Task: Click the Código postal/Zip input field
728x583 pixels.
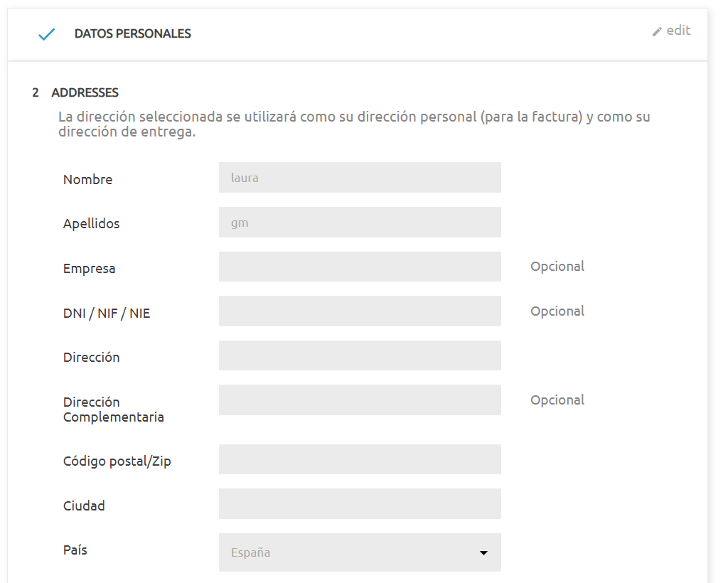Action: pyautogui.click(x=360, y=459)
